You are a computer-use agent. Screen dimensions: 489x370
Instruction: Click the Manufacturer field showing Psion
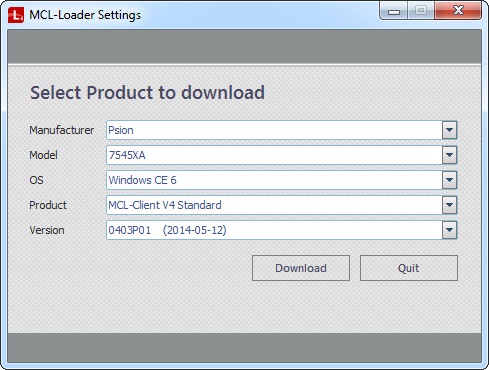281,130
